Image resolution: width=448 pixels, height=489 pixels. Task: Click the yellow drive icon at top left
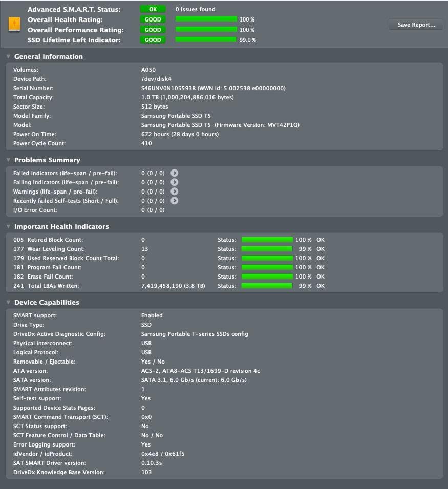click(14, 25)
